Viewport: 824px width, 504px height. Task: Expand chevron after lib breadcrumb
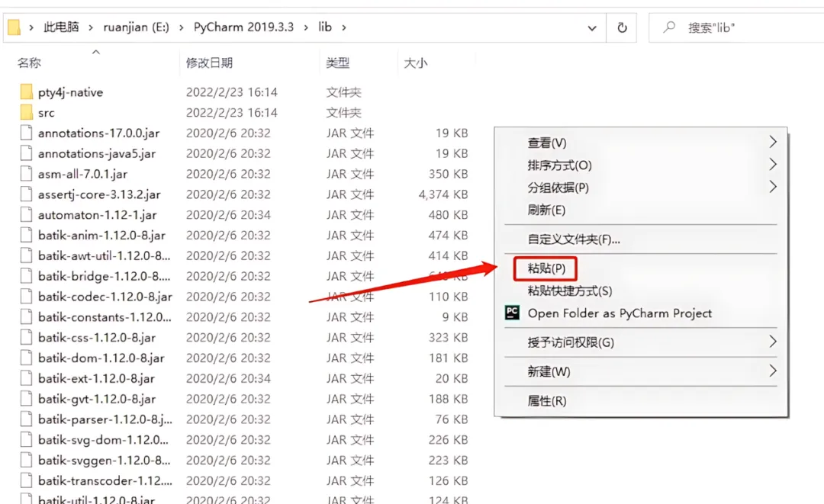tap(343, 27)
